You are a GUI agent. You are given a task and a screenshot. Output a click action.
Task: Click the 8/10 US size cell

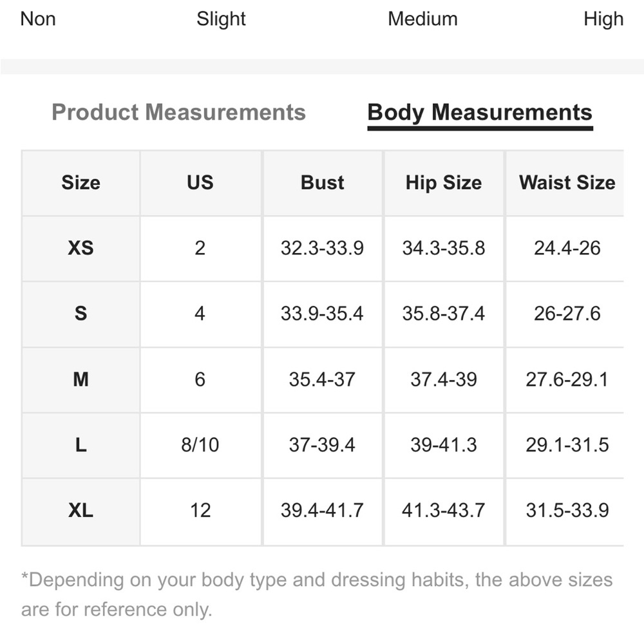[x=200, y=445]
